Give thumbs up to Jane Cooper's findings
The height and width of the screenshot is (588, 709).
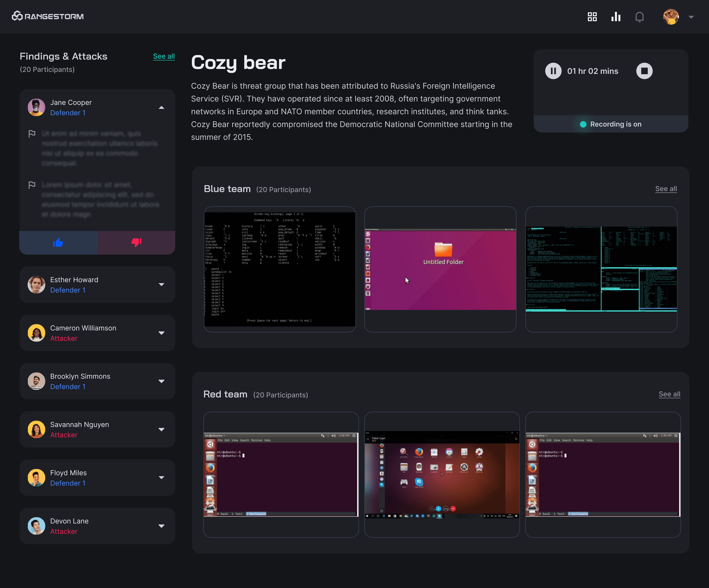point(58,243)
